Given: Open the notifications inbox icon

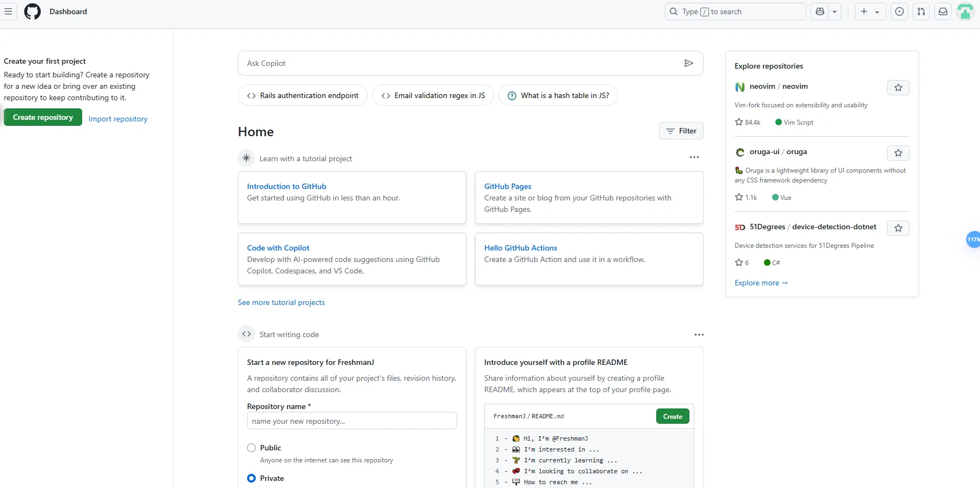Looking at the screenshot, I should (x=943, y=11).
